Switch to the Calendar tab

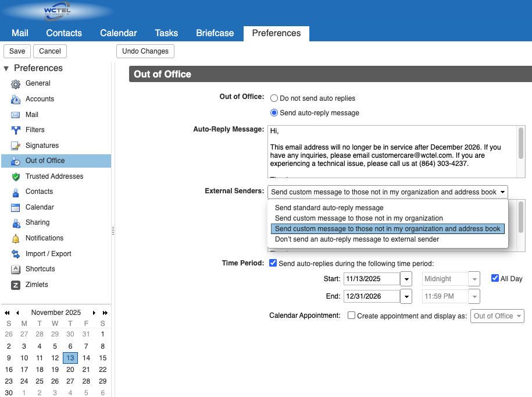(118, 33)
